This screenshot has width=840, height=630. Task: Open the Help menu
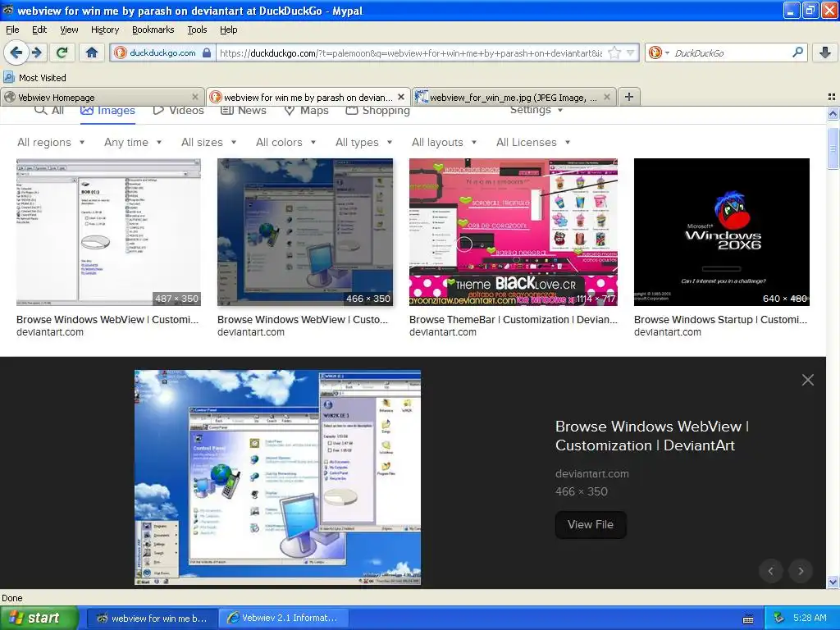229,30
